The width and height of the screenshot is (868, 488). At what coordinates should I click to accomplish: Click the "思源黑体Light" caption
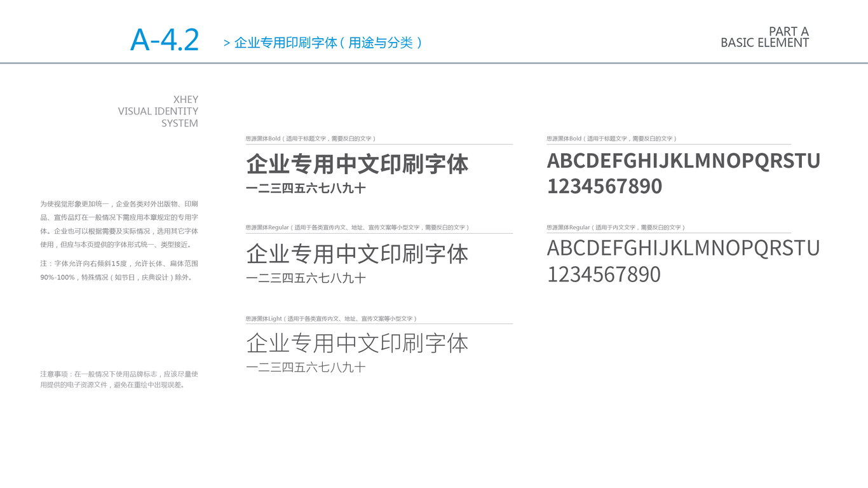tap(331, 319)
